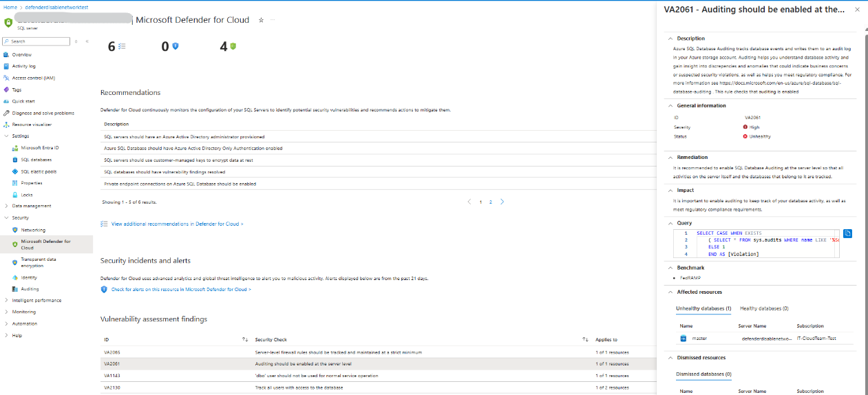Image resolution: width=868 pixels, height=395 pixels.
Task: Open the Resource visualizer icon
Action: point(6,125)
